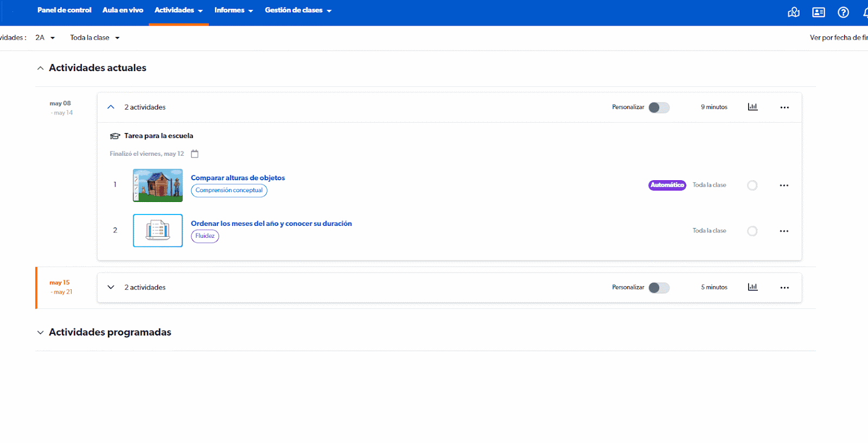Expand the may 15 activities group
The image size is (868, 443).
point(111,287)
